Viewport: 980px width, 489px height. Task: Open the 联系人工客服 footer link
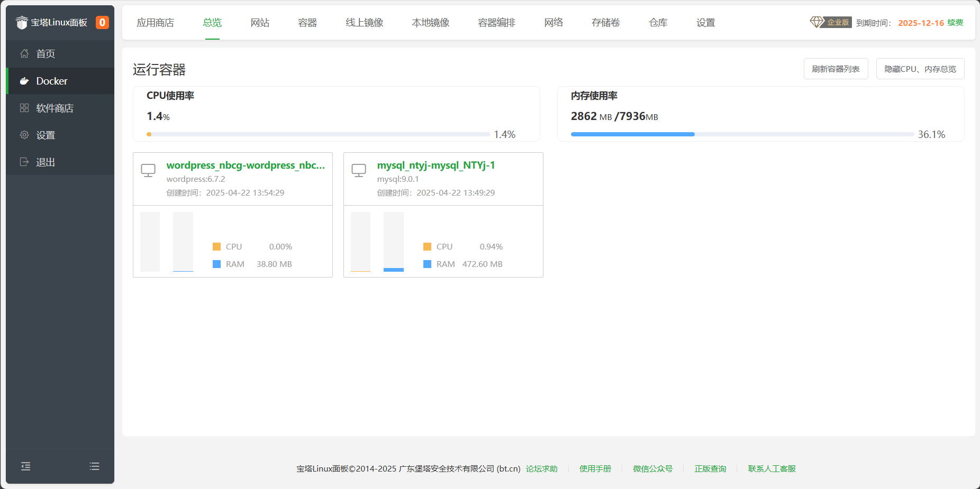772,469
